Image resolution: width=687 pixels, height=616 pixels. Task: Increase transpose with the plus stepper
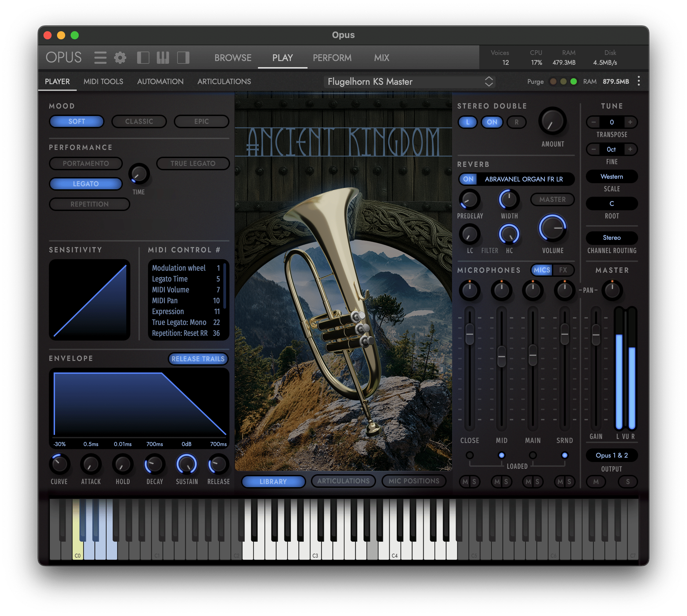[630, 122]
